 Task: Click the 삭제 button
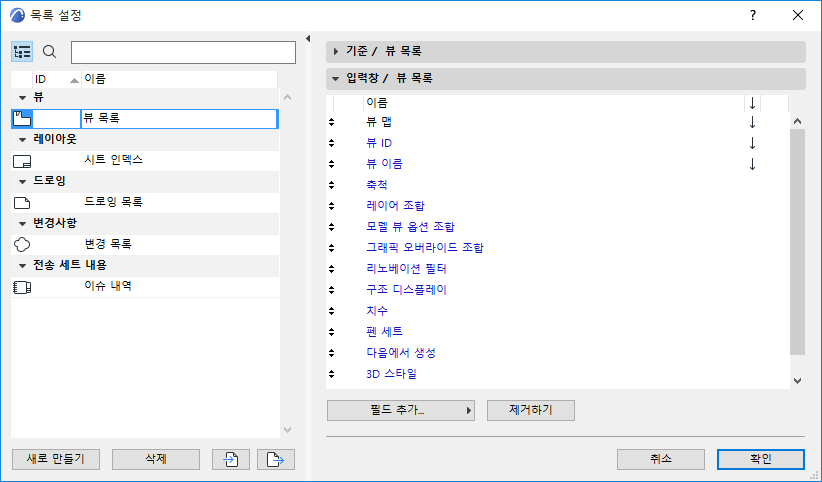point(156,459)
